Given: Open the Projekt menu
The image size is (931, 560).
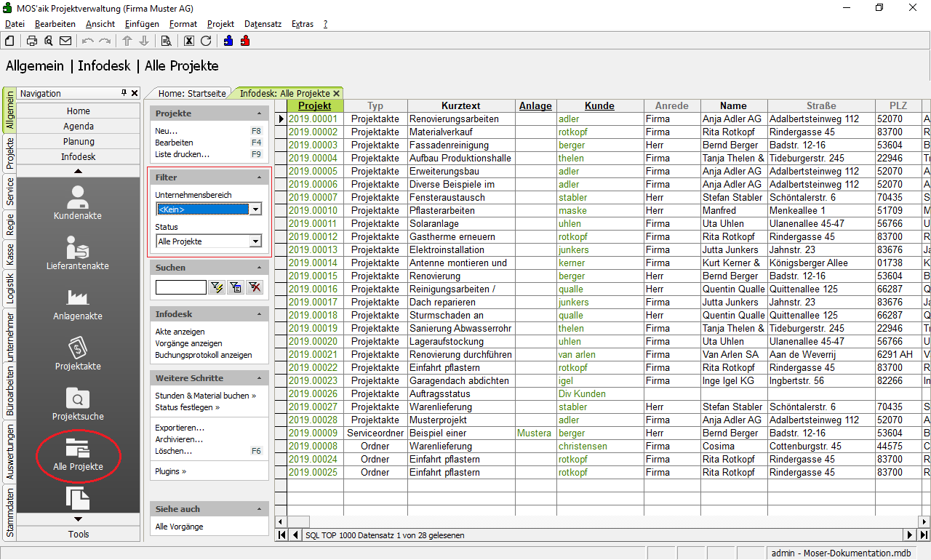Looking at the screenshot, I should 220,24.
